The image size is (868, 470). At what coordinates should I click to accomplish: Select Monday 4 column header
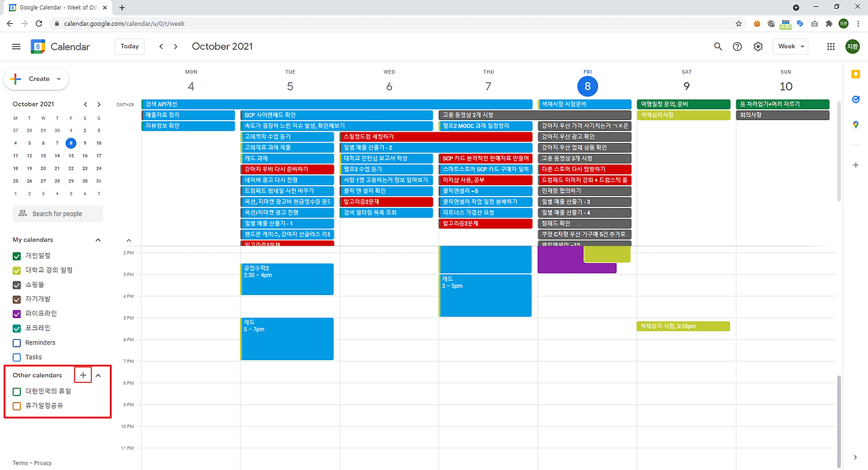coord(191,82)
